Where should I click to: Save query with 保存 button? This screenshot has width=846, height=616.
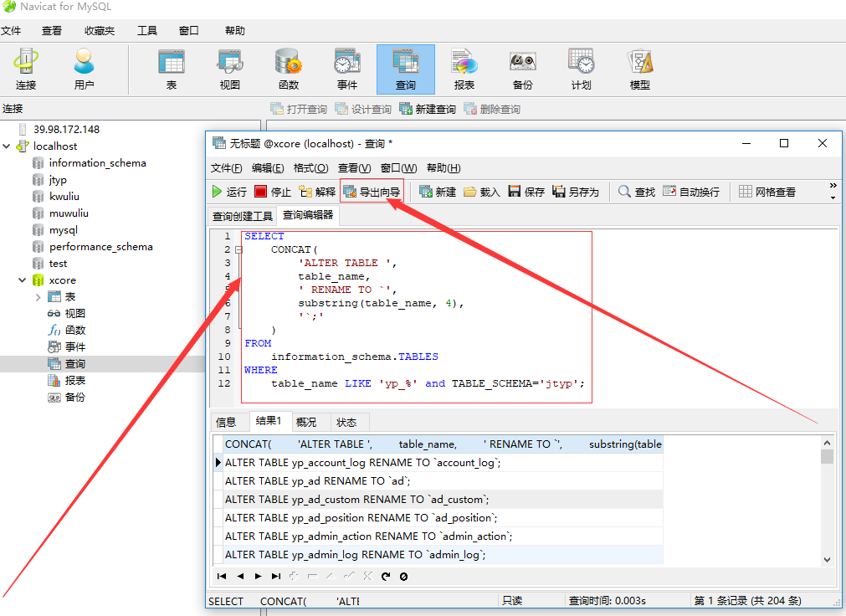point(526,192)
